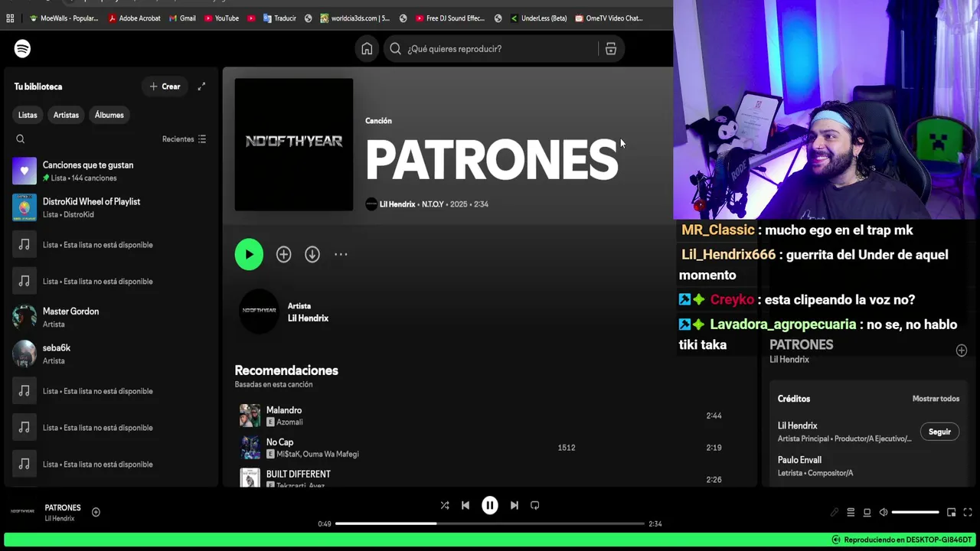This screenshot has height=551, width=980.
Task: Open the lyrics microphone icon
Action: click(x=835, y=512)
